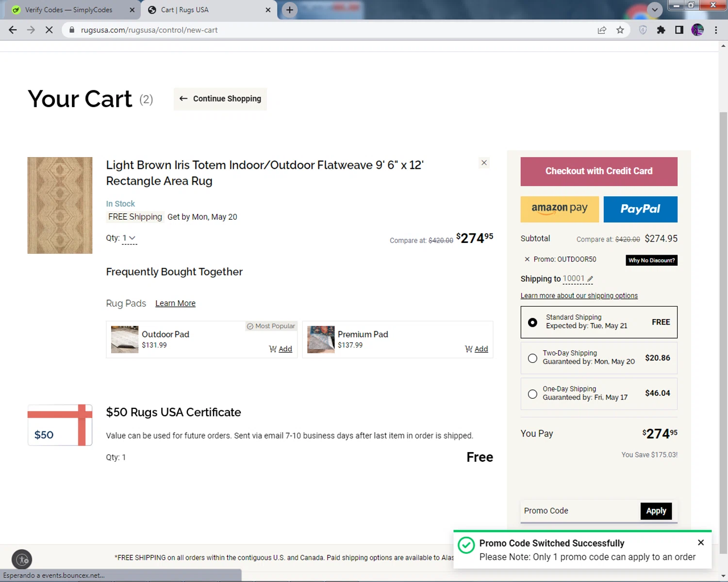728x582 pixels.
Task: Add Premium Pad to cart
Action: coord(477,349)
